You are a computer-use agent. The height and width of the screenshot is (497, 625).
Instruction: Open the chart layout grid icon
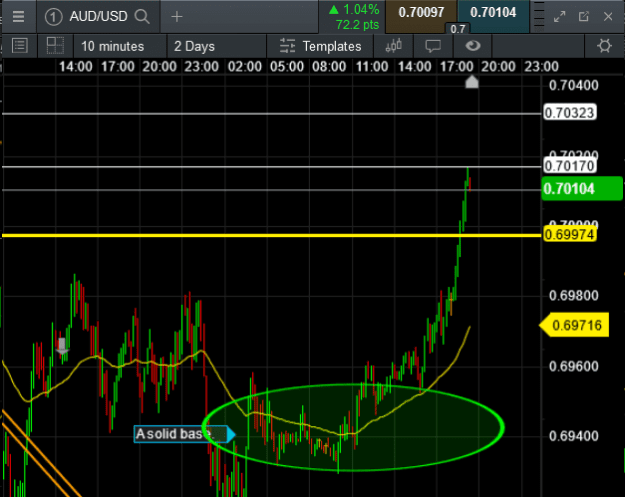pyautogui.click(x=55, y=46)
